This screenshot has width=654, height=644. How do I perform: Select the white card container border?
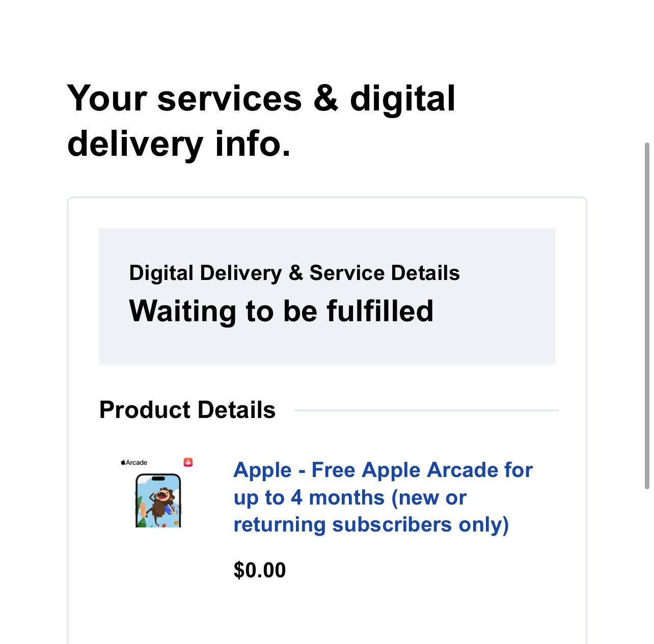pyautogui.click(x=69, y=356)
